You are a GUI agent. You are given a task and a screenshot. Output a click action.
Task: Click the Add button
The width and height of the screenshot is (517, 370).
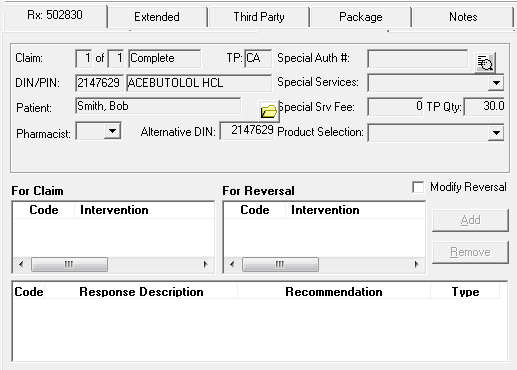[x=470, y=220]
